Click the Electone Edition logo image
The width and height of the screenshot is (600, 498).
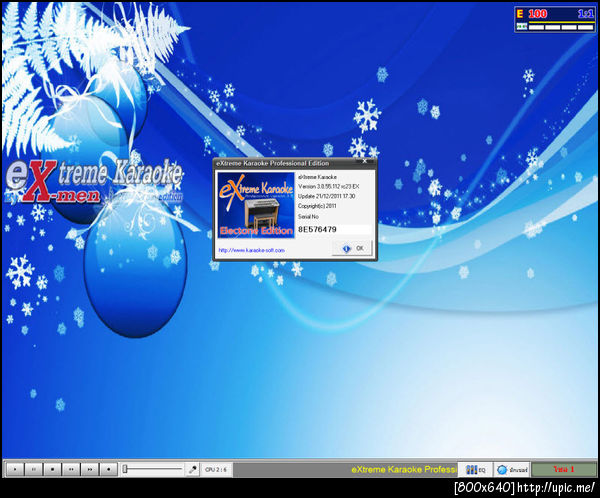coord(256,205)
